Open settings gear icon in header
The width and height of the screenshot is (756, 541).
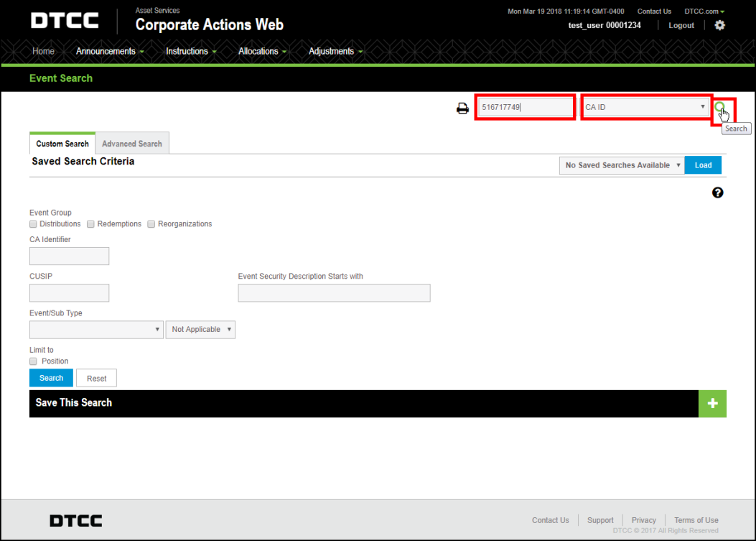tap(720, 25)
